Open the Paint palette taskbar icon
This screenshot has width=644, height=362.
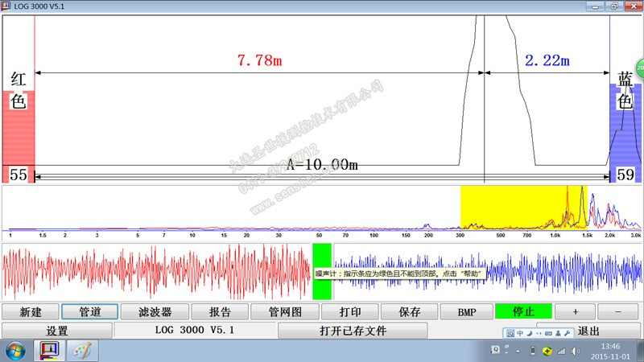click(x=79, y=351)
